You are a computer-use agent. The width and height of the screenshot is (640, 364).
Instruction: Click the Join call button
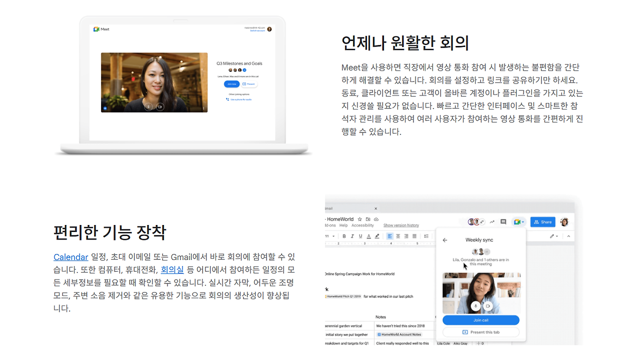tap(481, 320)
